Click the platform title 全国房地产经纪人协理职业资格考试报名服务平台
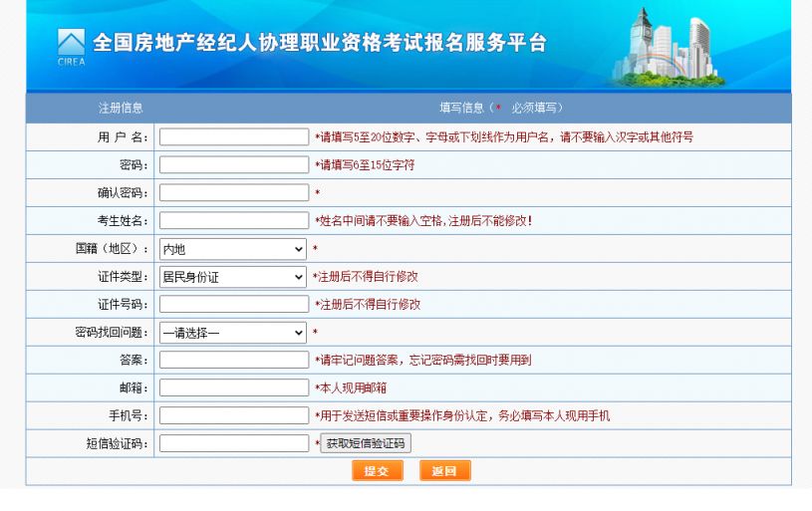 [x=320, y=43]
